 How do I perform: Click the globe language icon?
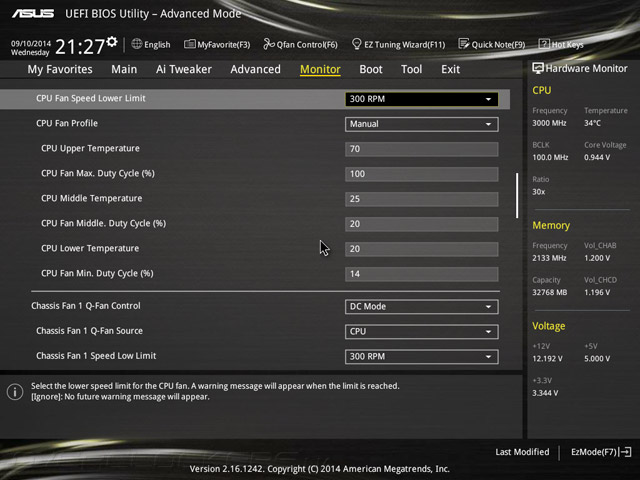coord(137,44)
